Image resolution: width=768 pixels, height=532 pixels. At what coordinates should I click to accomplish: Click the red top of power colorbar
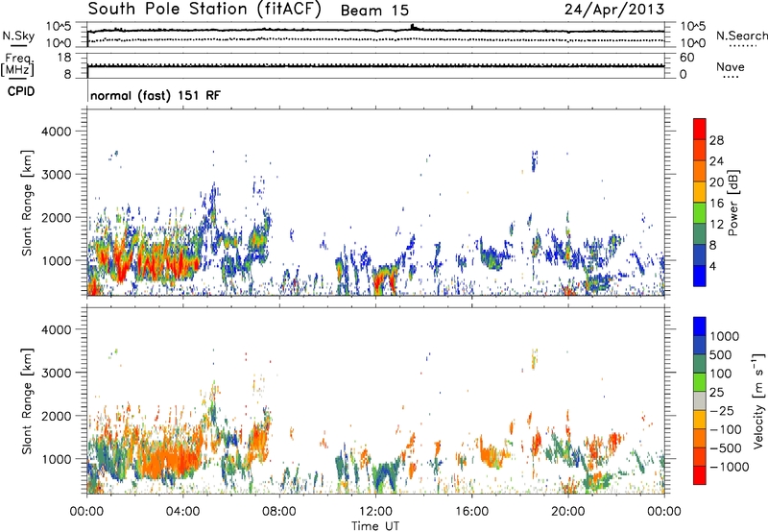pyautogui.click(x=700, y=129)
